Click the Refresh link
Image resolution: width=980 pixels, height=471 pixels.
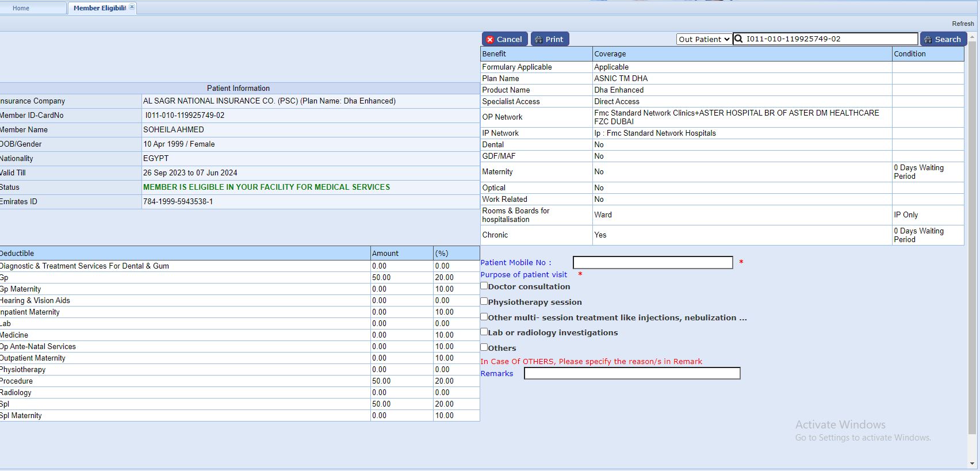coord(963,24)
